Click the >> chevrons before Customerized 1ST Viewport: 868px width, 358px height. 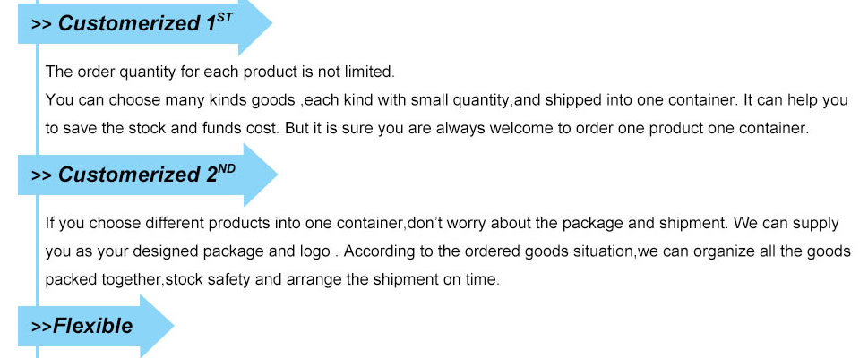pos(41,25)
